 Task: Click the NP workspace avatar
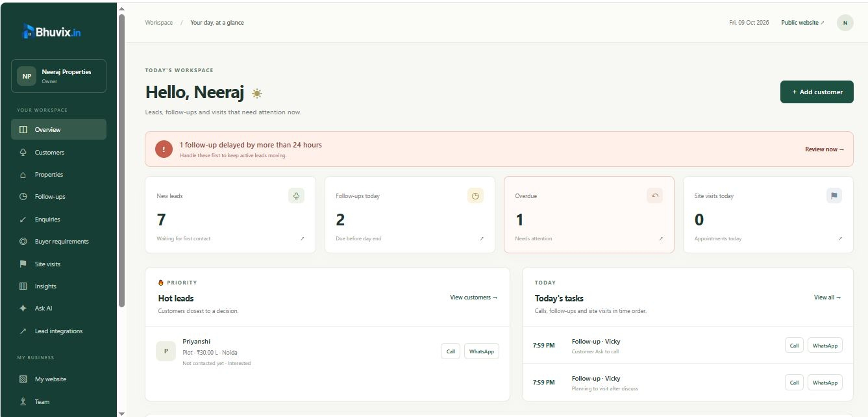click(x=27, y=76)
